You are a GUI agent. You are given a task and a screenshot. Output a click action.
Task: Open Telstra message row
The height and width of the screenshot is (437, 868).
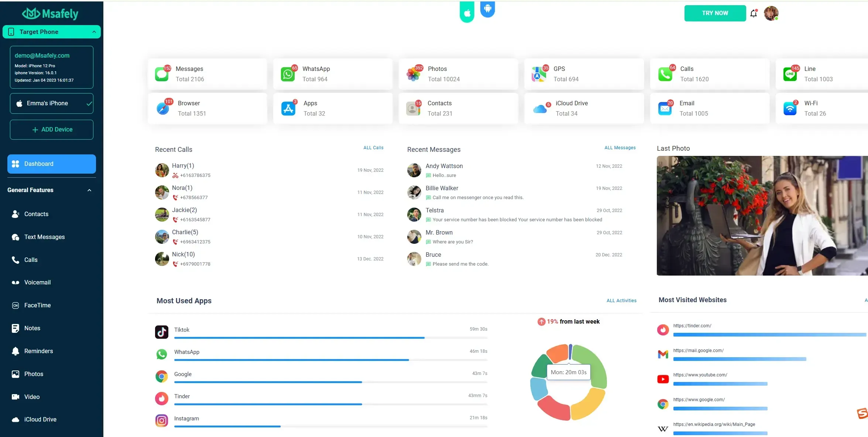coord(515,215)
